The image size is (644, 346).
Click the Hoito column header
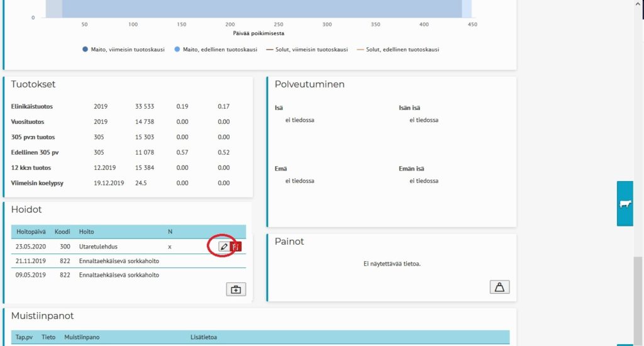(x=86, y=232)
